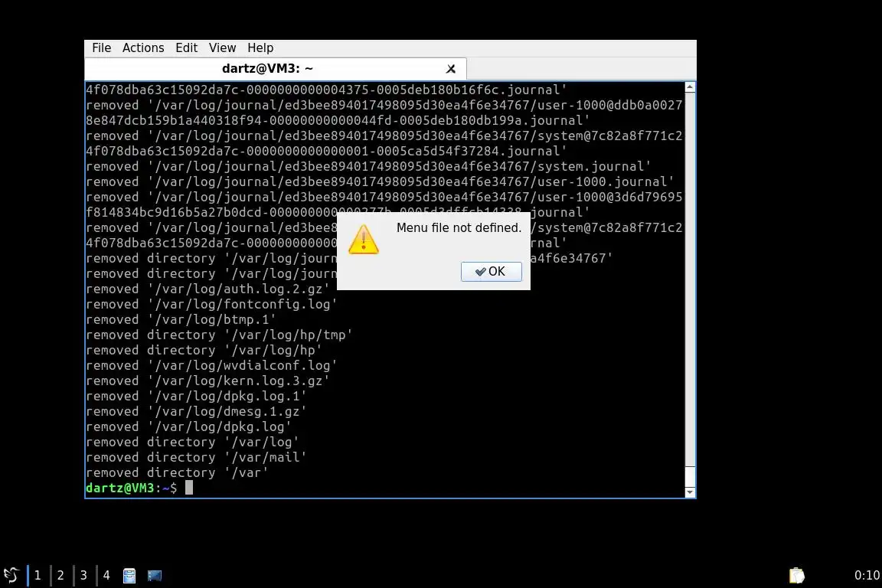The height and width of the screenshot is (588, 882).
Task: Switch to workspace 1
Action: (x=37, y=575)
